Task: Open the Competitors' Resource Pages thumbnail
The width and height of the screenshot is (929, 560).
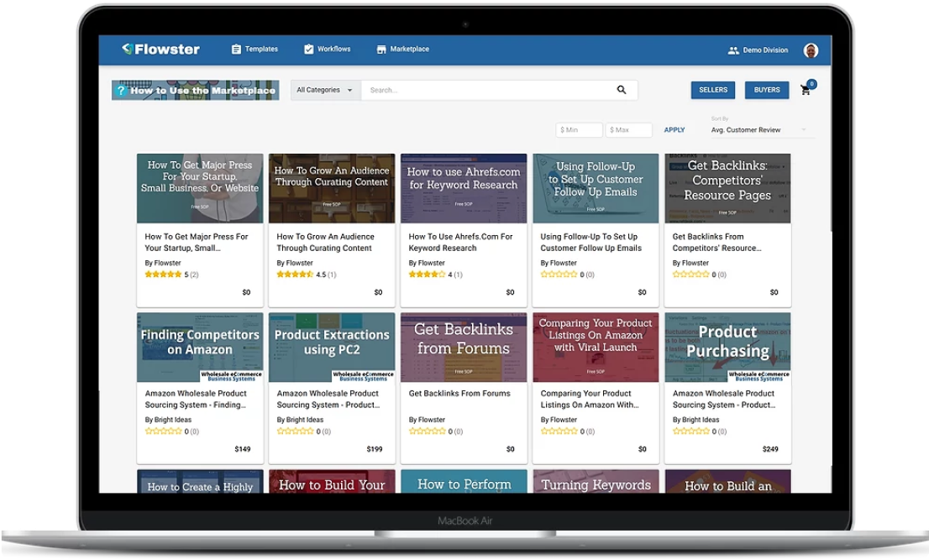Action: coord(727,188)
